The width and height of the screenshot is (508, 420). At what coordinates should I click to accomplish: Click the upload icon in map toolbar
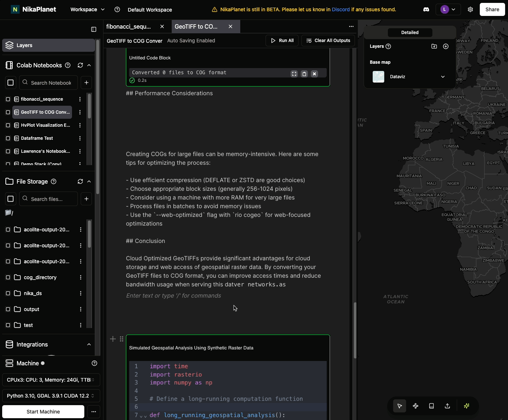tap(447, 406)
